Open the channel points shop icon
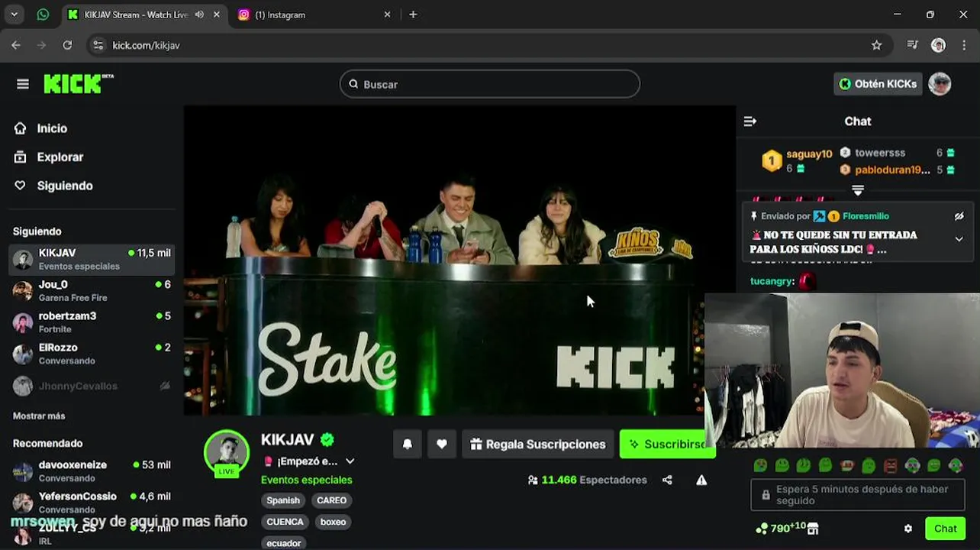Image resolution: width=980 pixels, height=550 pixels. tap(813, 529)
